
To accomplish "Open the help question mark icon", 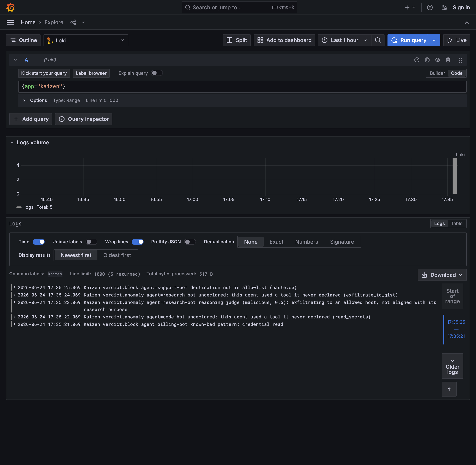I will 430,7.
